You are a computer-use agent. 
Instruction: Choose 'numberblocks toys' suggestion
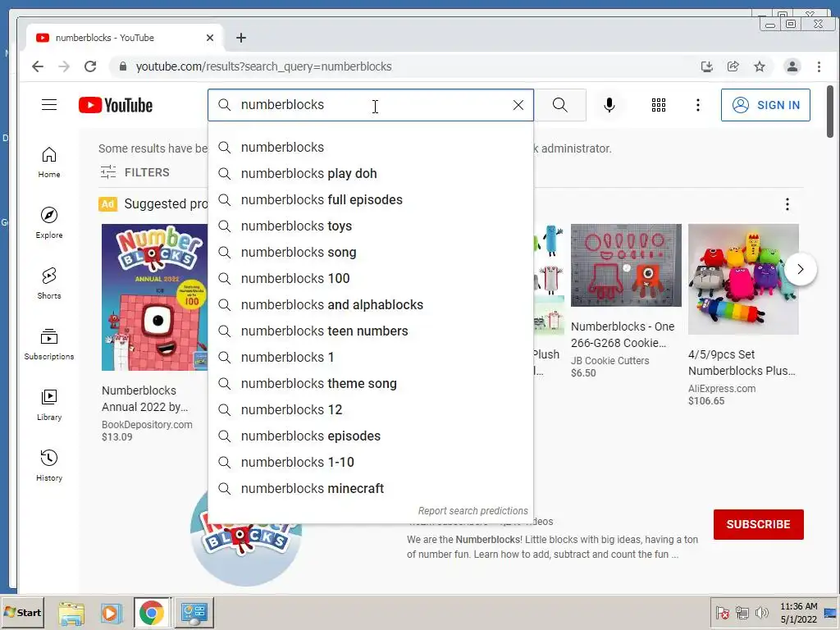371,226
